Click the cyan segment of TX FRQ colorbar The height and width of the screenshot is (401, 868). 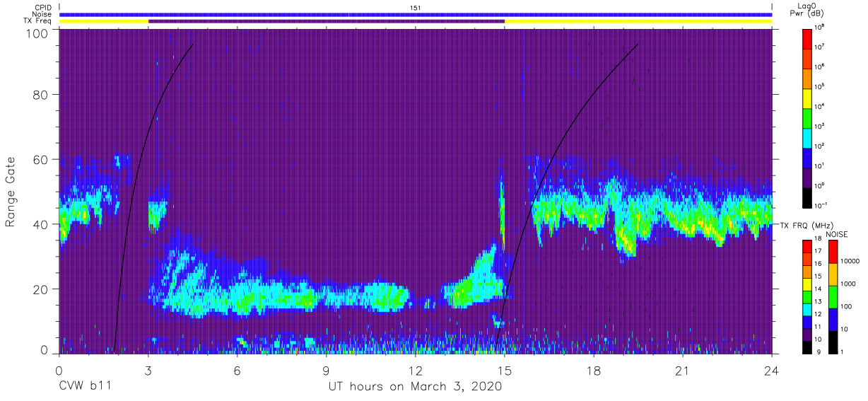[x=807, y=308]
